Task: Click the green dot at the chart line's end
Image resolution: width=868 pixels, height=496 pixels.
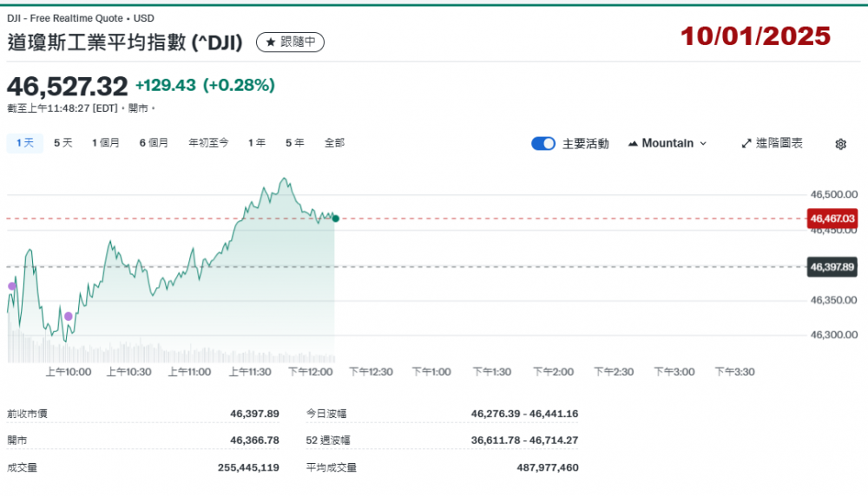Action: point(335,219)
